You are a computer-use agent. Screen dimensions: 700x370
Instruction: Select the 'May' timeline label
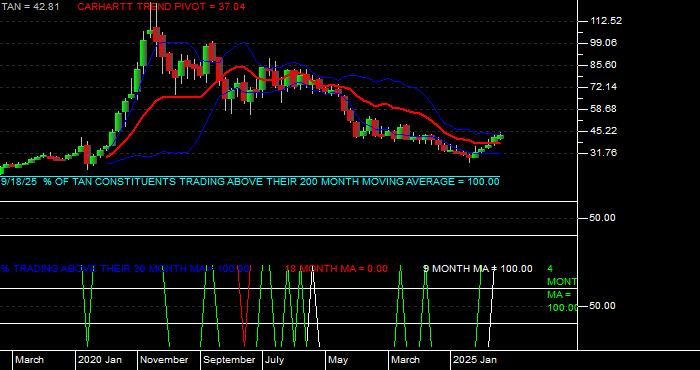click(x=338, y=360)
